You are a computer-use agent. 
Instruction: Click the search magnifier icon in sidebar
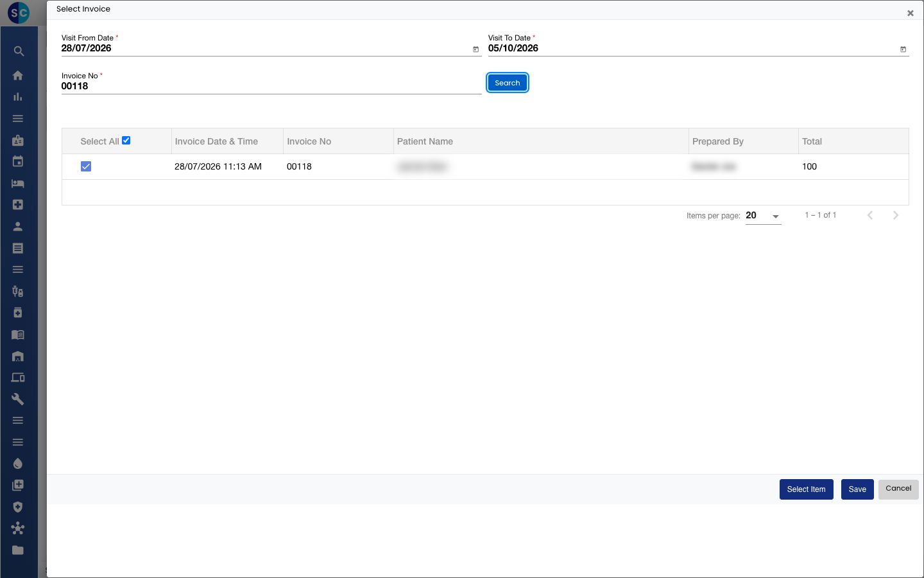[x=18, y=51]
